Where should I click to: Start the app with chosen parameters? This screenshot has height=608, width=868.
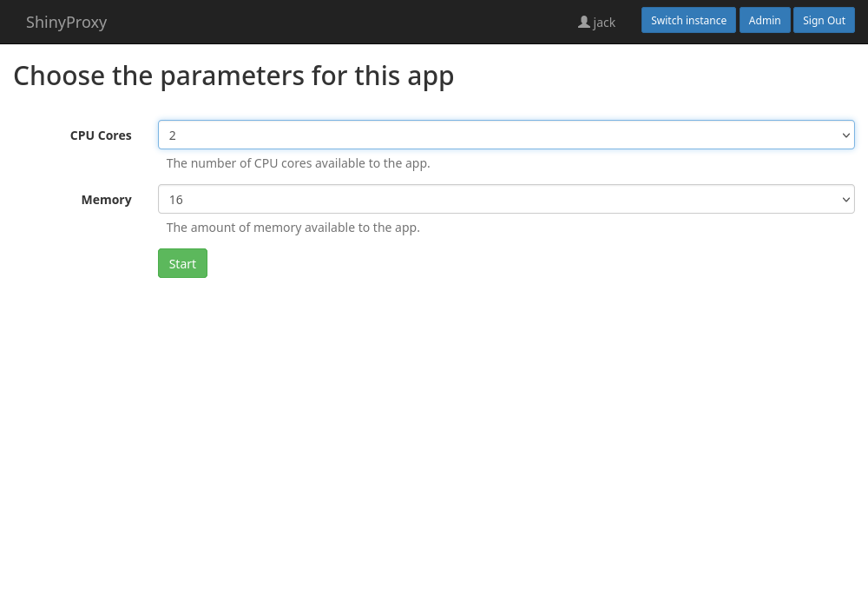pos(182,263)
